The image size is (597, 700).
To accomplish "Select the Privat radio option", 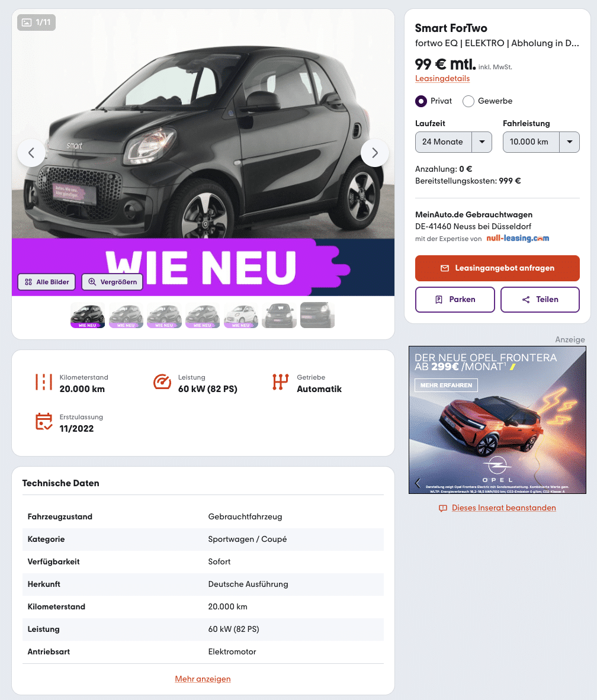I will 421,101.
